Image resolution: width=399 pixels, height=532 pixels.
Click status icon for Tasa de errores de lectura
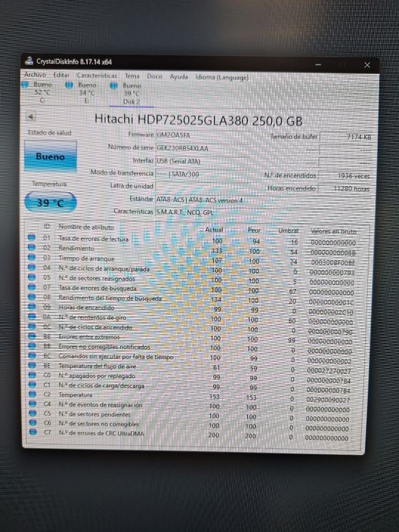pos(32,237)
